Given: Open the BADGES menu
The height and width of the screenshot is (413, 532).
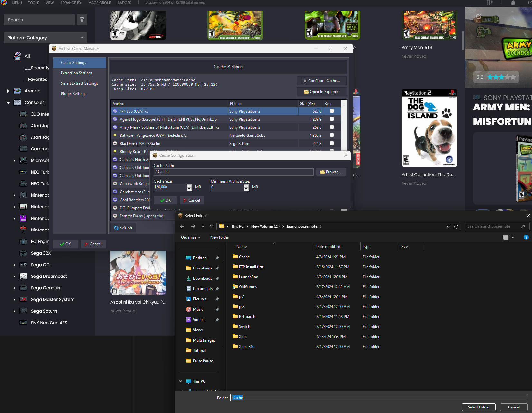Looking at the screenshot, I should (124, 3).
